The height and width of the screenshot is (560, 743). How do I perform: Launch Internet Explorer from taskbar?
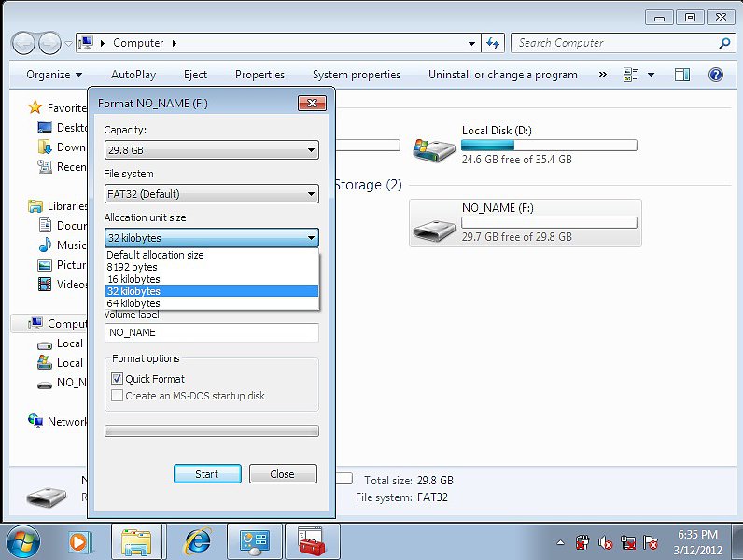click(x=196, y=540)
